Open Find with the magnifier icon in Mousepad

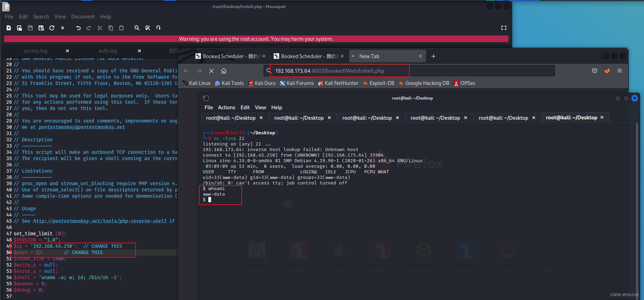pyautogui.click(x=137, y=28)
